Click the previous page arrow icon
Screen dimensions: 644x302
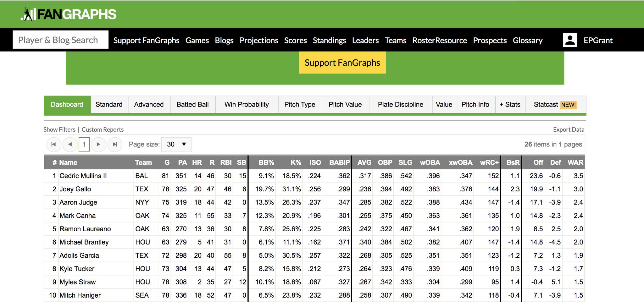tap(70, 144)
